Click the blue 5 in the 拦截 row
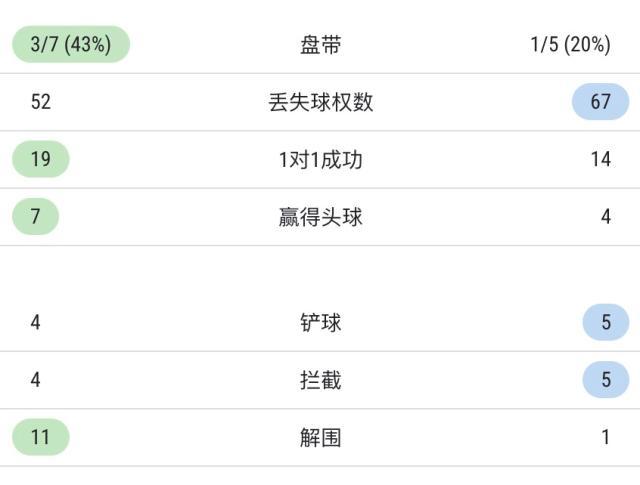Screen dimensions: 640x485 pyautogui.click(x=606, y=380)
